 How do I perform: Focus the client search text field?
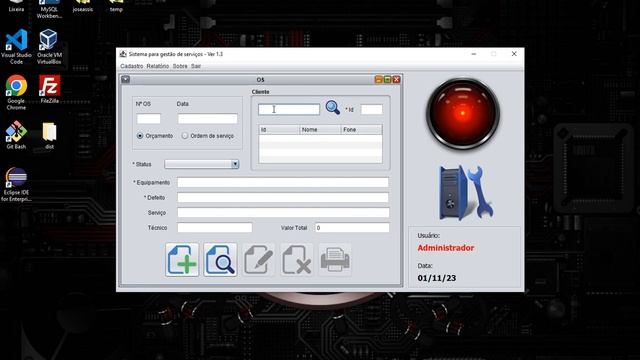click(x=289, y=109)
